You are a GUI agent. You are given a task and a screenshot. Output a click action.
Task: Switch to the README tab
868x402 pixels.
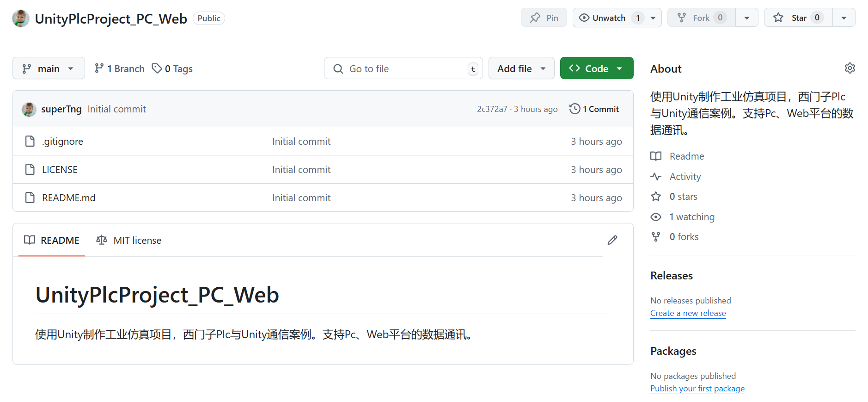click(x=52, y=240)
